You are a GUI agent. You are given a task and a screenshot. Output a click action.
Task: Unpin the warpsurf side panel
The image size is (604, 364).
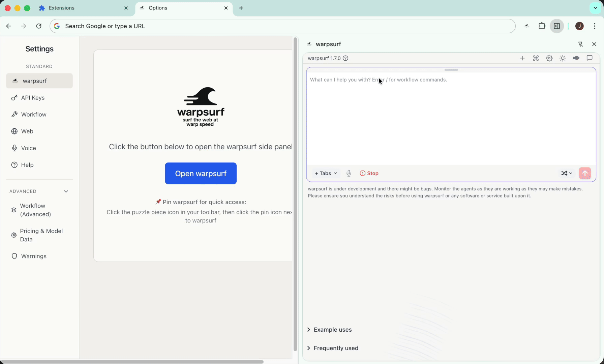tap(581, 44)
